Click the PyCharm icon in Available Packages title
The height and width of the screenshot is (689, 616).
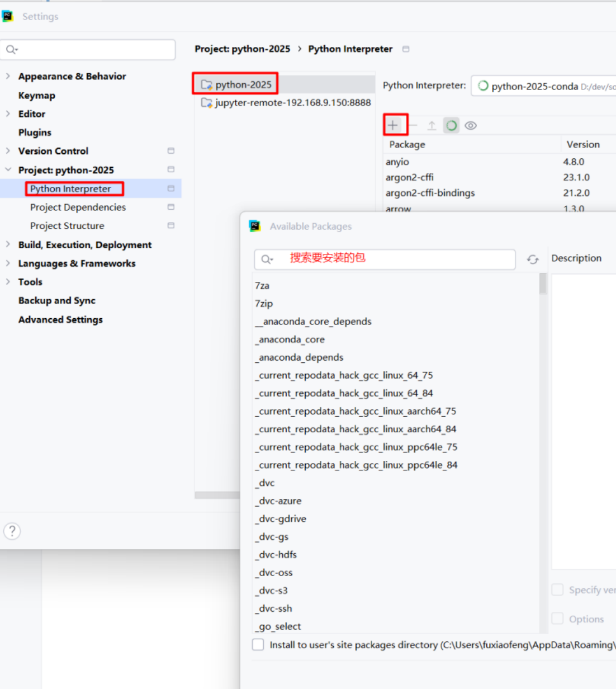pyautogui.click(x=255, y=226)
